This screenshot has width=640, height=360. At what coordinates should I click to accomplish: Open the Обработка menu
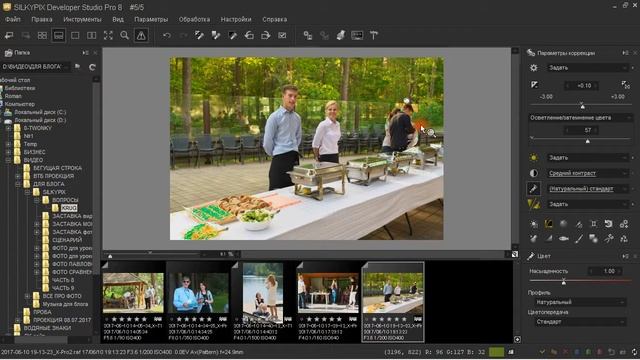pos(194,19)
